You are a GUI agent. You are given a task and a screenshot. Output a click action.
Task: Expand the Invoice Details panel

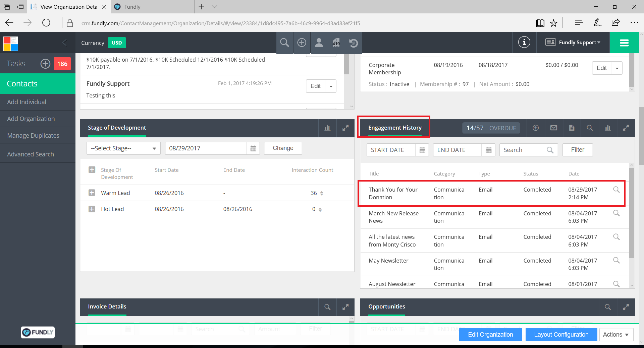[x=345, y=307]
